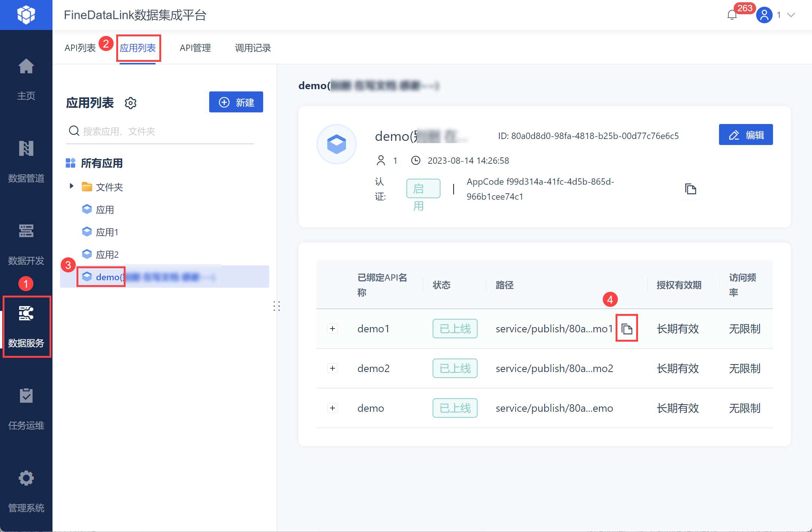812x532 pixels.
Task: Click the panel splitter drag handle
Action: [277, 306]
